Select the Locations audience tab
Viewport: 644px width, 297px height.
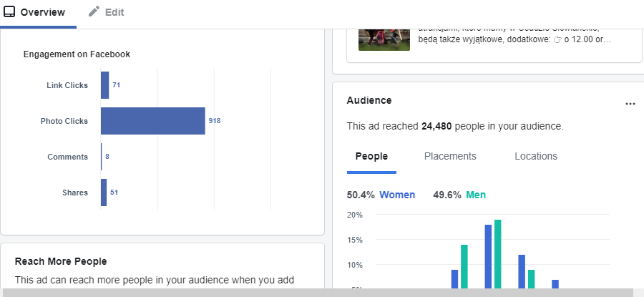[x=536, y=156]
